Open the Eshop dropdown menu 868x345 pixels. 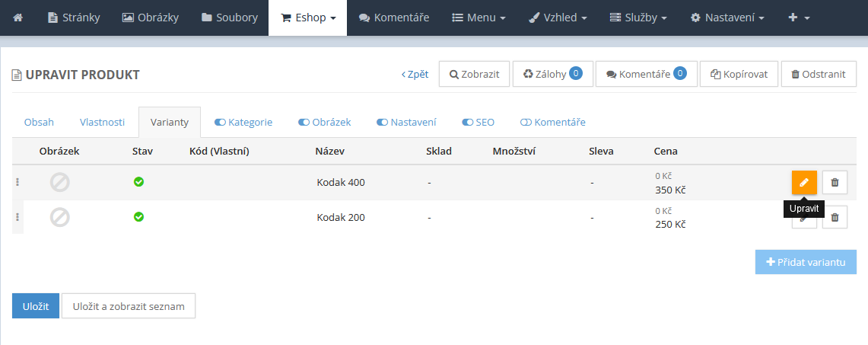point(308,18)
